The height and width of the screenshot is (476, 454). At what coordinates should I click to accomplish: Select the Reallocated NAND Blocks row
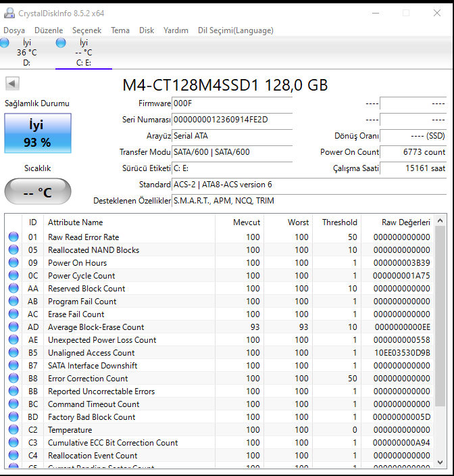coord(93,250)
